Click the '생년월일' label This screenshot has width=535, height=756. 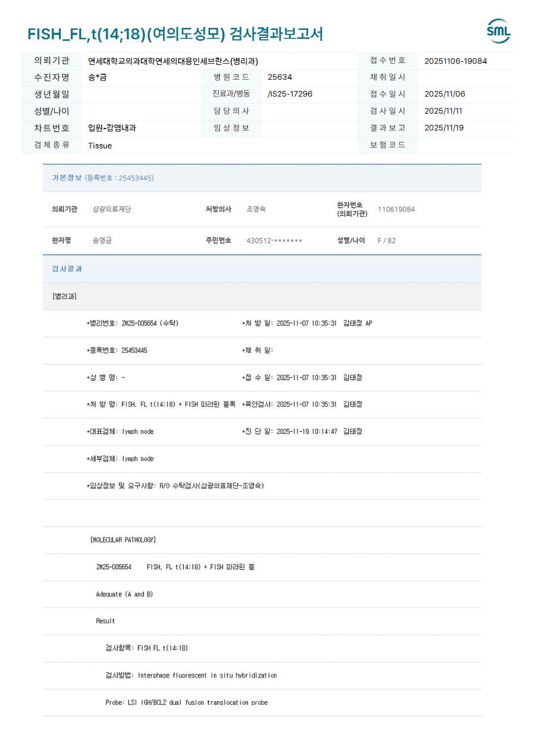(x=52, y=94)
